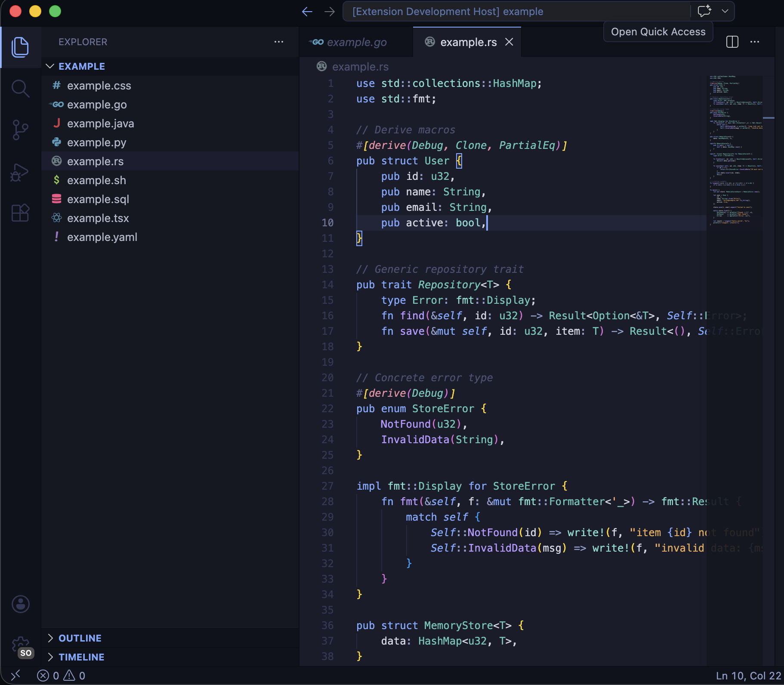Click the 'Concrete error type' comment
The height and width of the screenshot is (685, 784).
[425, 378]
